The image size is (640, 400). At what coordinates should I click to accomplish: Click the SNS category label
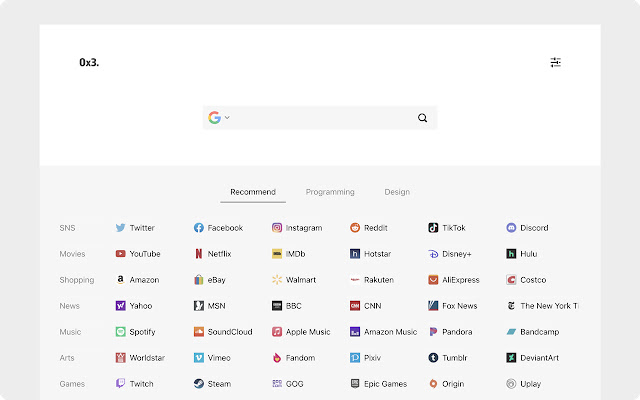[67, 228]
